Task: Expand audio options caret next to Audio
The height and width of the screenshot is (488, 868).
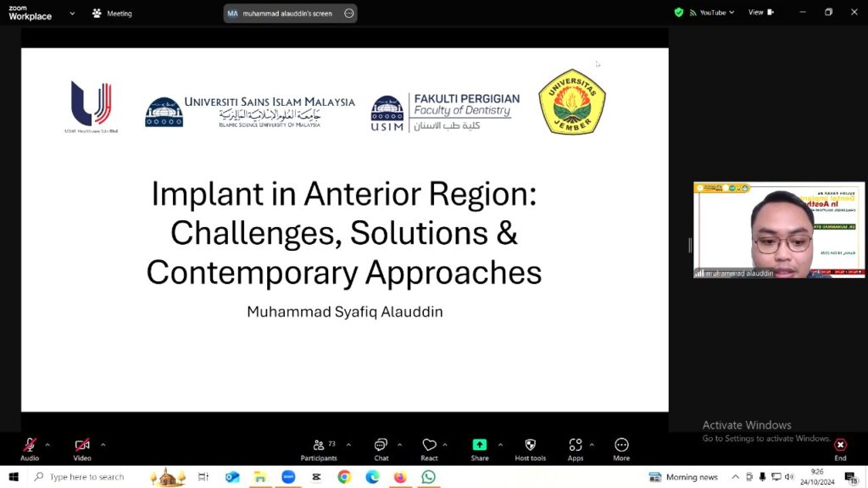Action: [47, 445]
